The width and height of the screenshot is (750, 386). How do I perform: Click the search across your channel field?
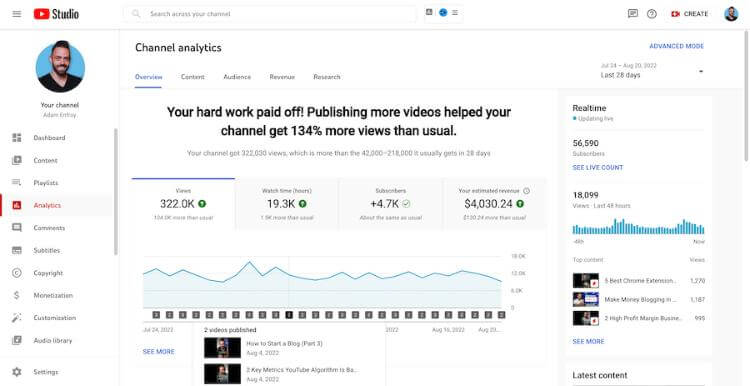(x=270, y=14)
